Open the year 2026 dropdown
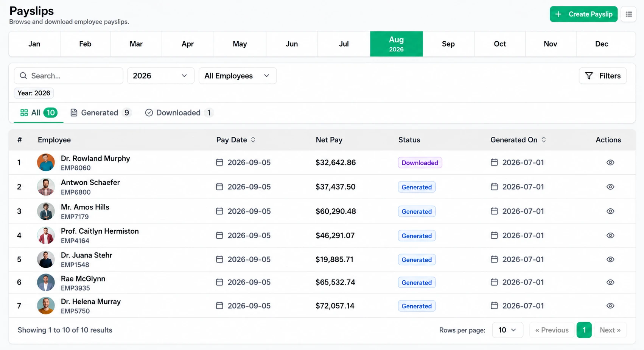 pos(161,76)
